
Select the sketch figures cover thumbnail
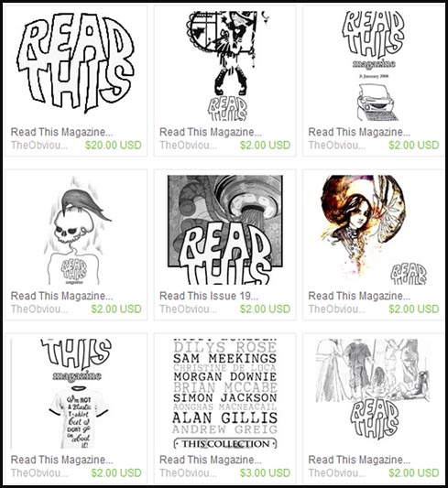374,394
